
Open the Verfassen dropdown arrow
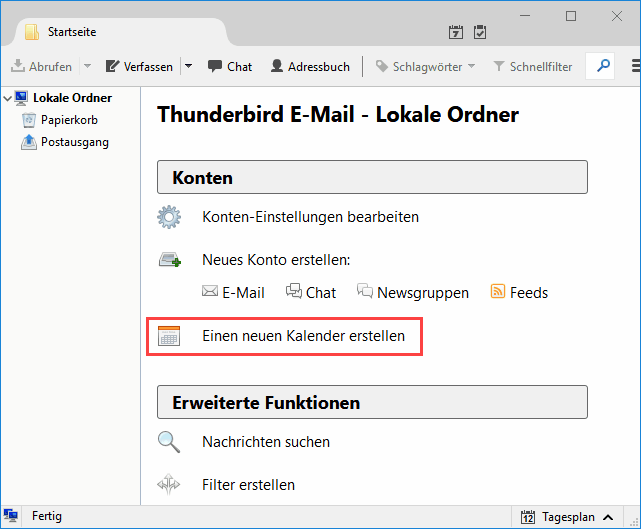(188, 66)
